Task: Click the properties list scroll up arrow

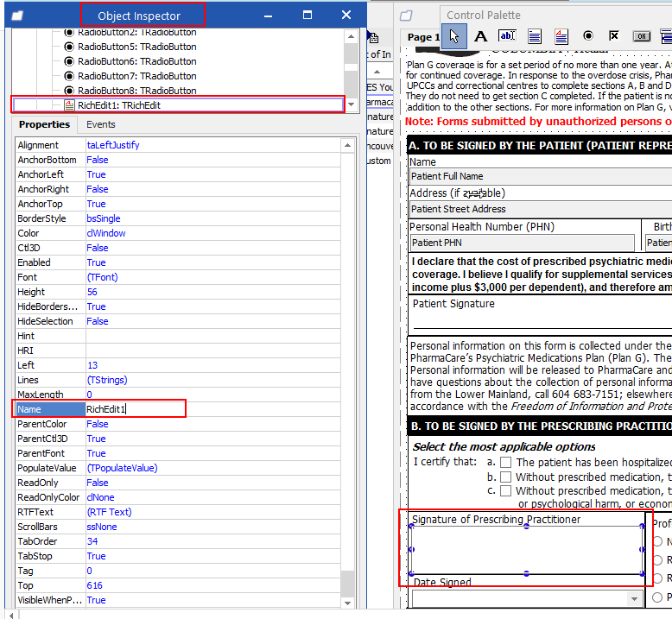Action: [x=347, y=146]
